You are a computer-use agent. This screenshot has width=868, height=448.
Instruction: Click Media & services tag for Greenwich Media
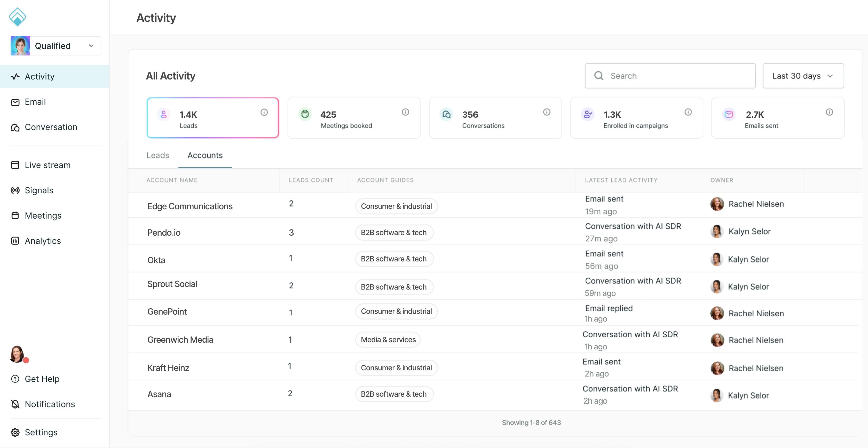(388, 340)
